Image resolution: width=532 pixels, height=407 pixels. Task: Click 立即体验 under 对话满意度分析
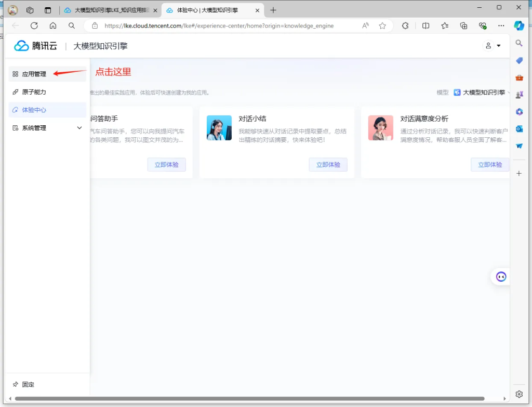point(489,165)
